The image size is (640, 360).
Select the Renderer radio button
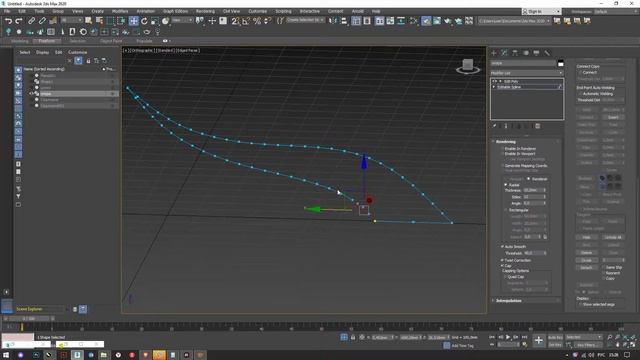(x=528, y=179)
